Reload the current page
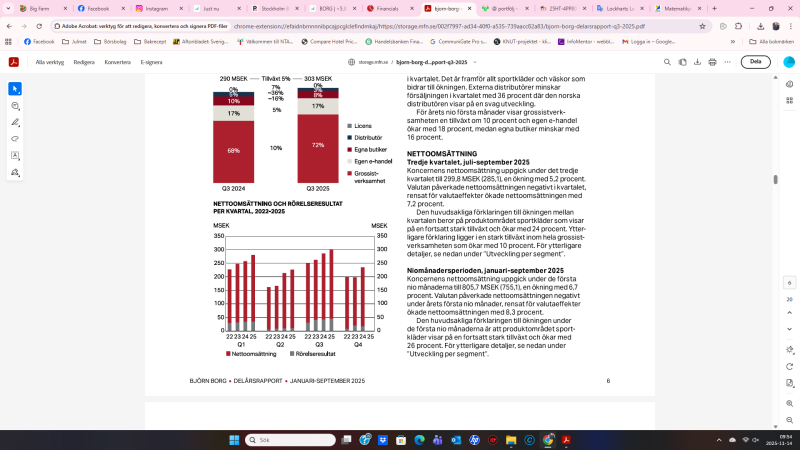The width and height of the screenshot is (800, 450). tap(39, 26)
